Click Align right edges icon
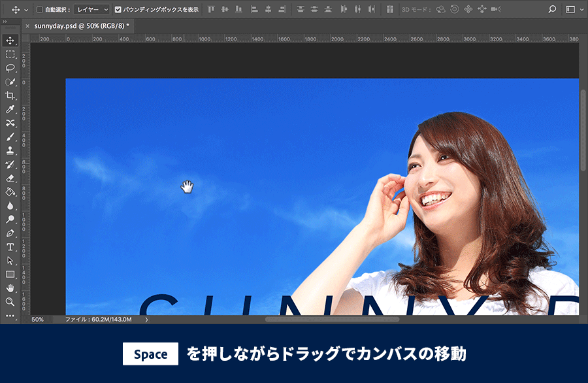Viewport: 588px width, 383px height. [x=282, y=9]
